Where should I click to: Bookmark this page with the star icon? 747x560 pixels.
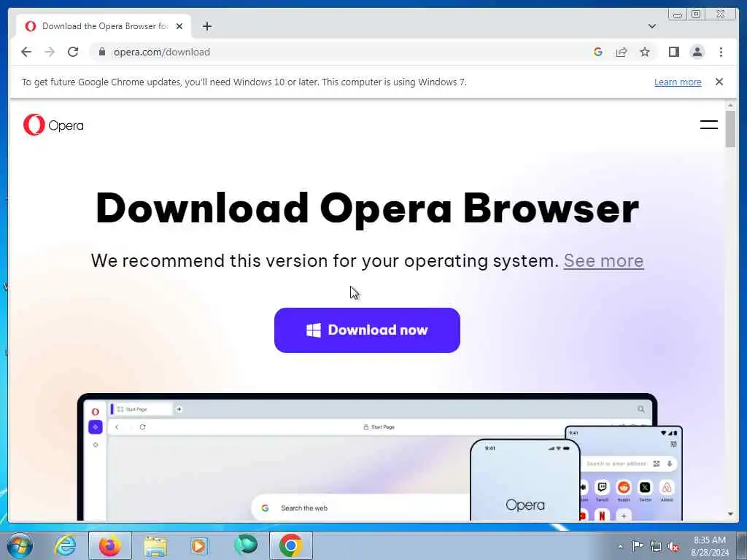[x=645, y=52]
